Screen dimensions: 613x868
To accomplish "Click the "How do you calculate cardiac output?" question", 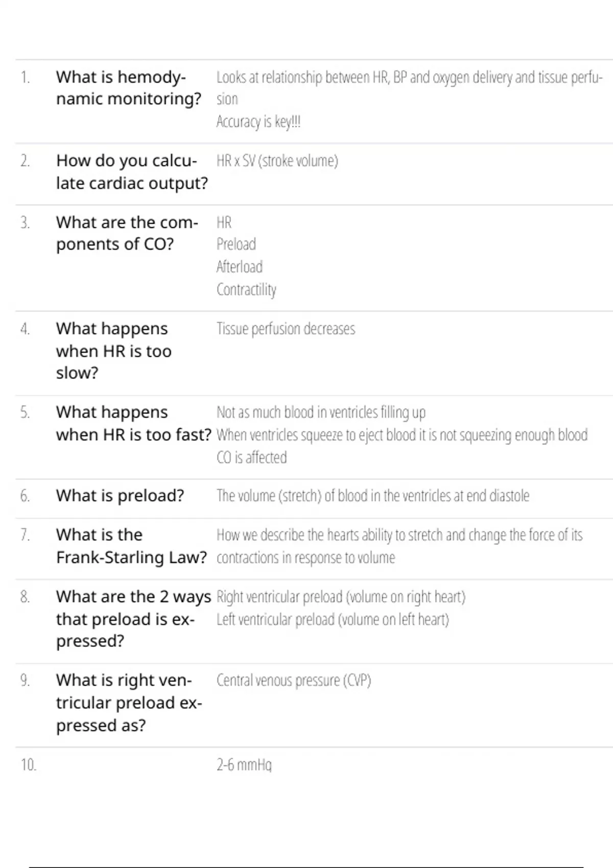I will pyautogui.click(x=131, y=172).
